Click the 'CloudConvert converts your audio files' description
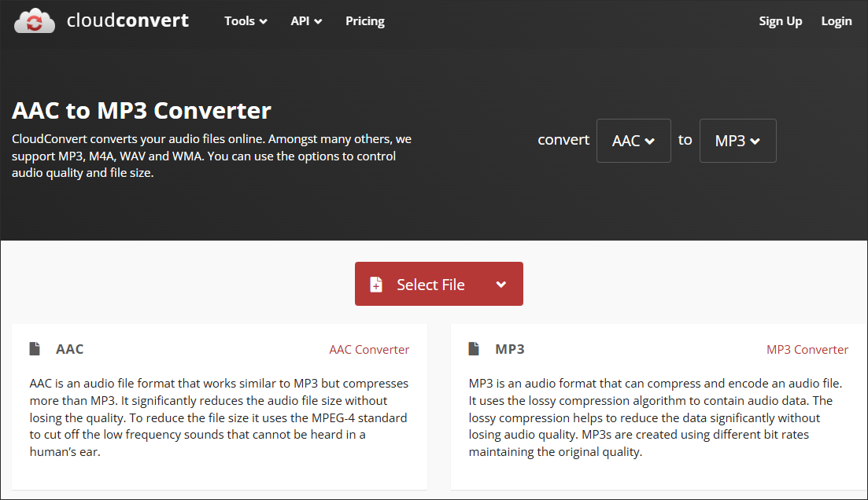 coord(212,156)
